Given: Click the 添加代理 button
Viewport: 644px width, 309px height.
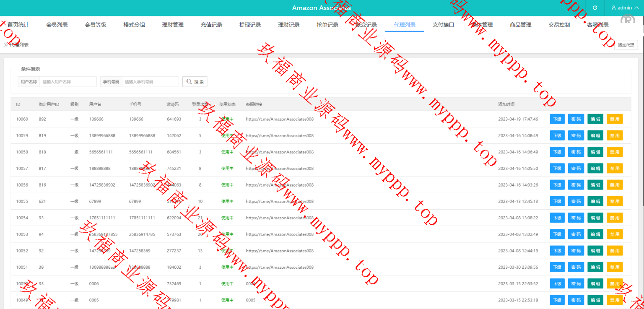Looking at the screenshot, I should coord(626,45).
